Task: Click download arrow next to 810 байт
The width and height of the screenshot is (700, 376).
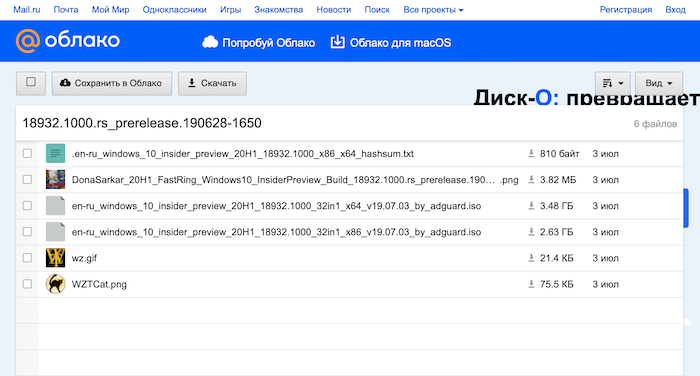Action: [531, 154]
